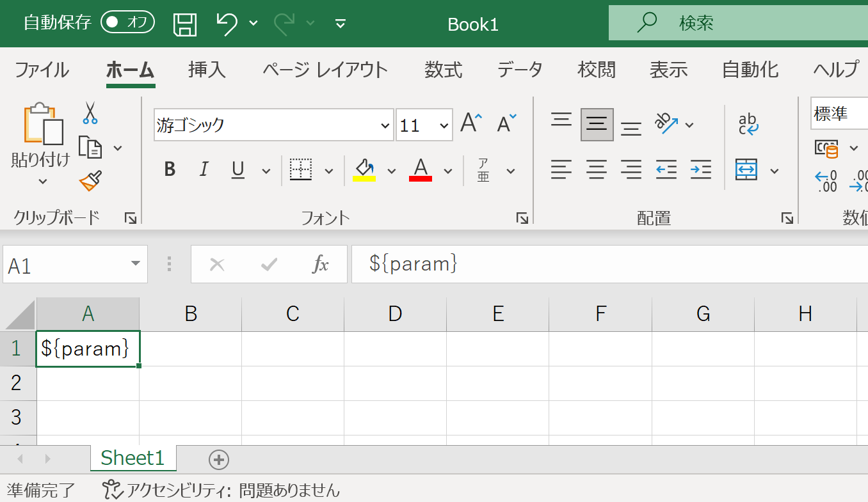Add a new sheet with plus icon
This screenshot has width=868, height=502.
219,459
